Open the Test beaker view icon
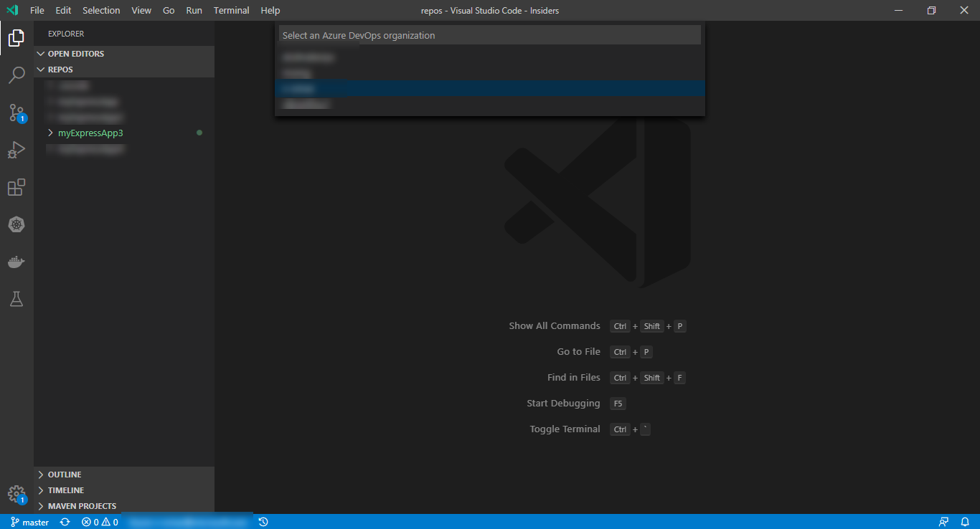Image resolution: width=980 pixels, height=529 pixels. (17, 299)
